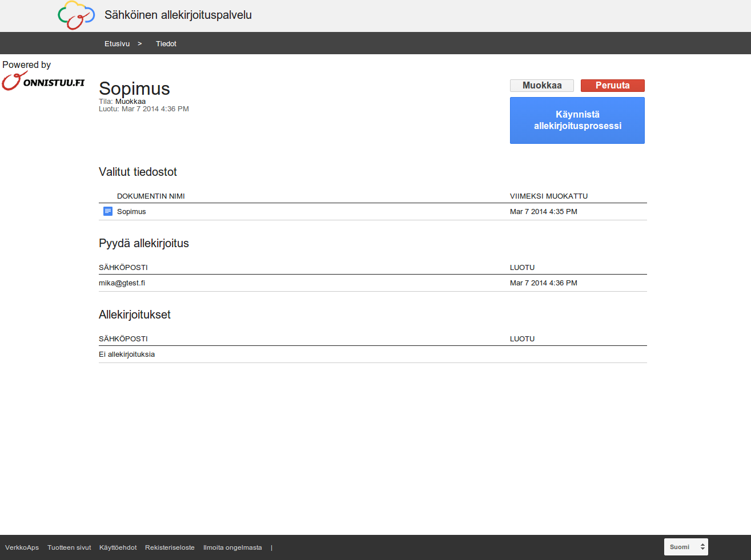Click the mika@gtest.fi email entry
Screen dimensions: 751x560
[122, 283]
